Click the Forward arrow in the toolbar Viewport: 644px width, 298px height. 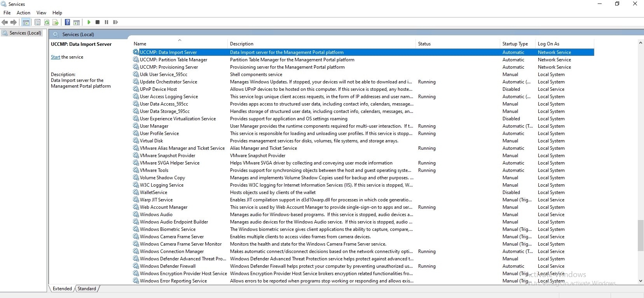coord(14,23)
